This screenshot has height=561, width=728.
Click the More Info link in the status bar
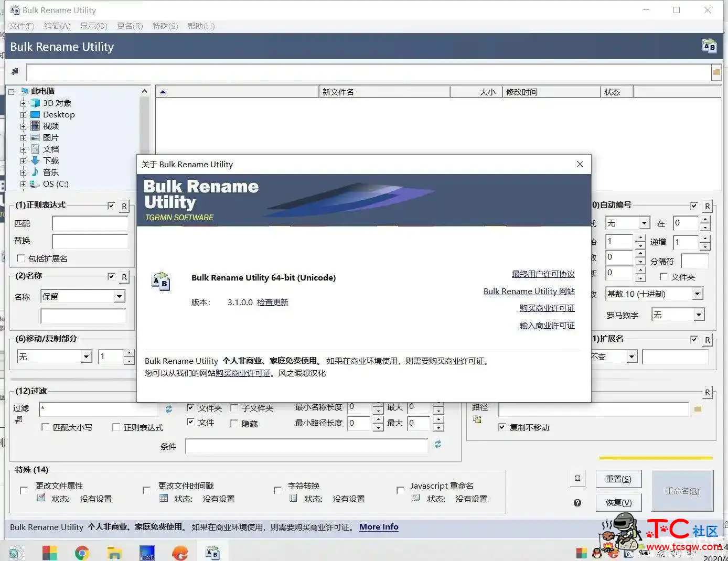[379, 527]
